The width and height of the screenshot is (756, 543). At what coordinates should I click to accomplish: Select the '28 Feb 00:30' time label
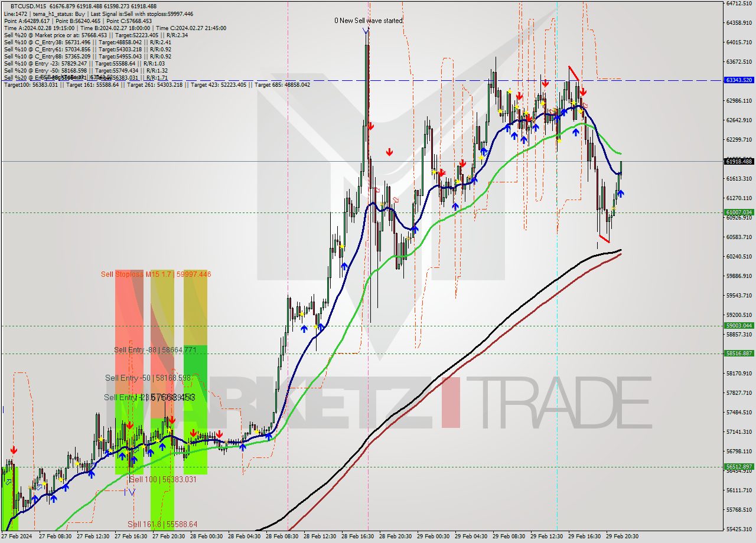(206, 537)
